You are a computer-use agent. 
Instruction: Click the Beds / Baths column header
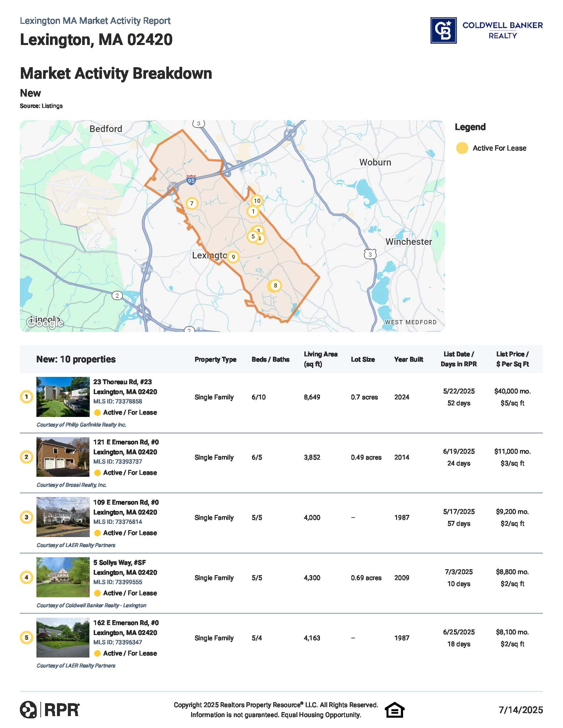pyautogui.click(x=271, y=359)
